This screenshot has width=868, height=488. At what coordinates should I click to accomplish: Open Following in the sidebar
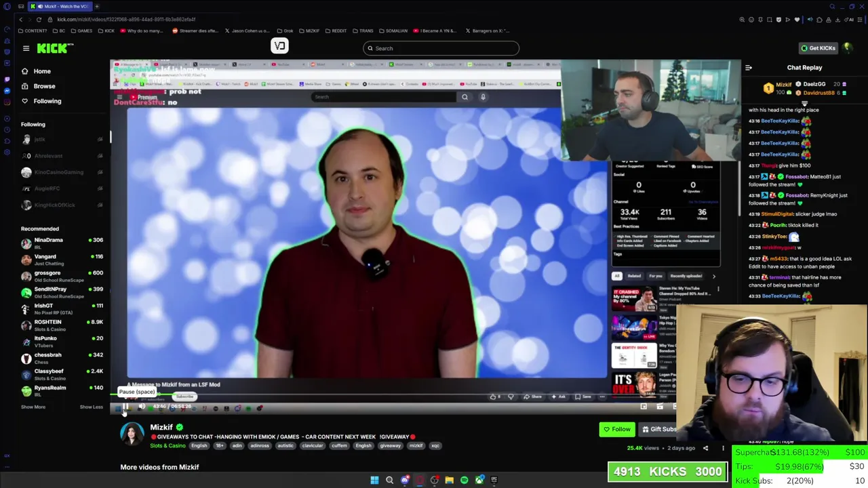(47, 101)
